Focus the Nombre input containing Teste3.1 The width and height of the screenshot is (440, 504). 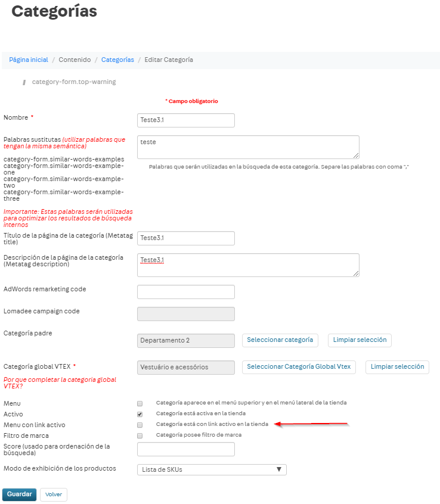[185, 120]
